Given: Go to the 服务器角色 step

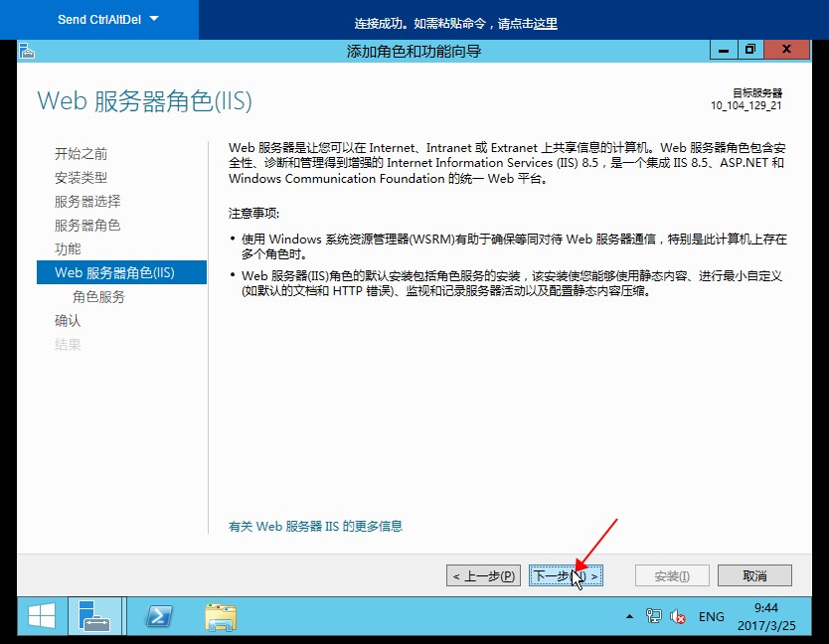Looking at the screenshot, I should (x=87, y=226).
